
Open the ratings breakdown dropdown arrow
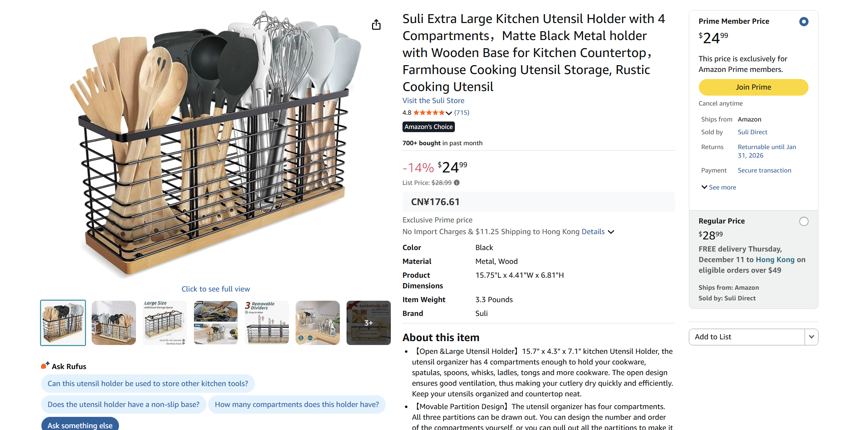coord(449,113)
